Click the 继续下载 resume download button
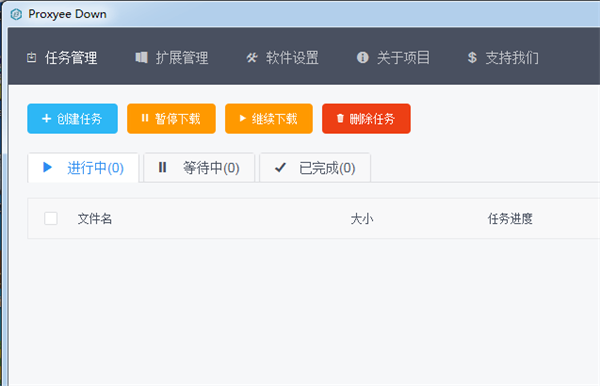 269,119
